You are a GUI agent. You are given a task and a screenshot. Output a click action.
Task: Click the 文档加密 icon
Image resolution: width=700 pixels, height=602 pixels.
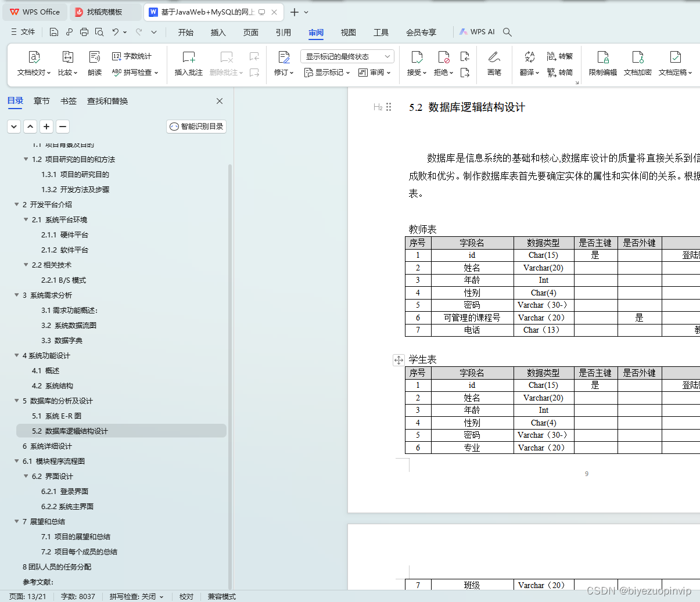pyautogui.click(x=638, y=57)
